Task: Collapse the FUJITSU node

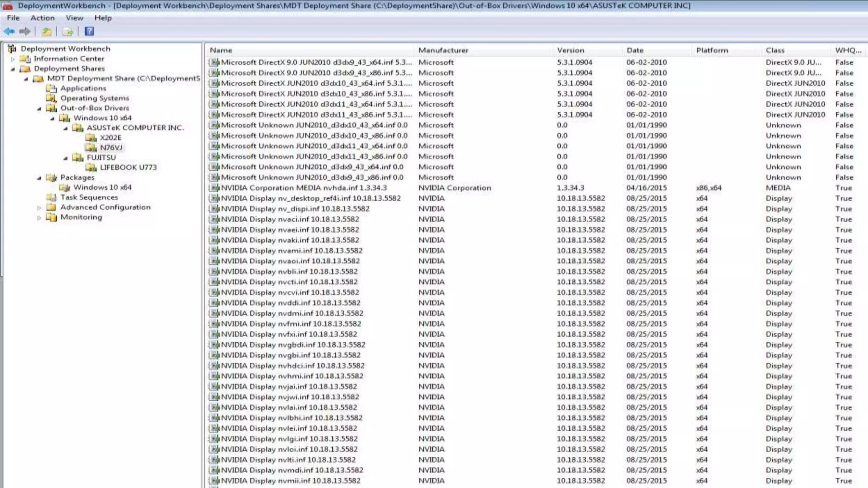Action: (65, 158)
